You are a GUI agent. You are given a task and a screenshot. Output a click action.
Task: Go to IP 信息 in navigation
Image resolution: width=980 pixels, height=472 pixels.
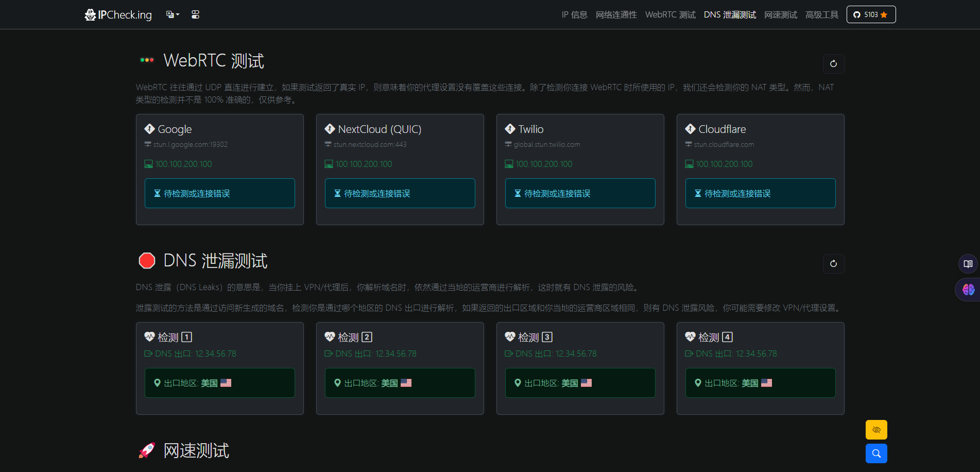(574, 15)
